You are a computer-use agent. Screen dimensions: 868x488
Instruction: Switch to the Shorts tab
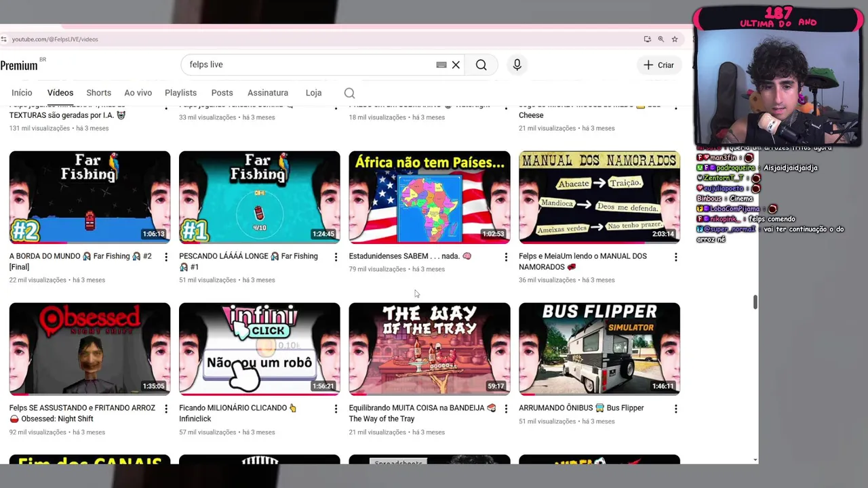pyautogui.click(x=99, y=93)
